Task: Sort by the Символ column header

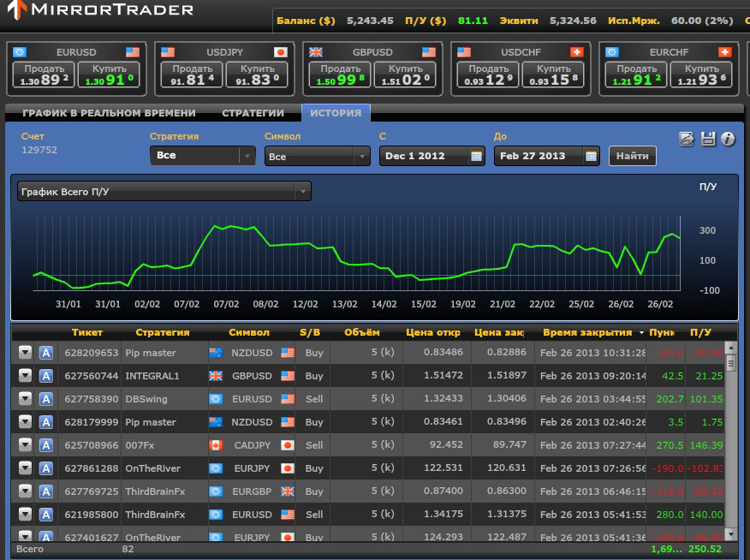Action: click(249, 332)
